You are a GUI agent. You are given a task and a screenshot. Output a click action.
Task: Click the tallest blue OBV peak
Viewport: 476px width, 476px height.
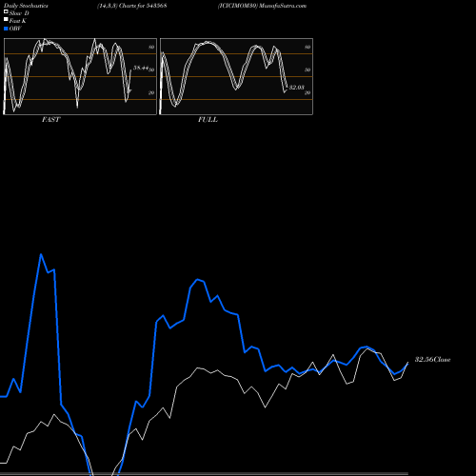coord(41,254)
